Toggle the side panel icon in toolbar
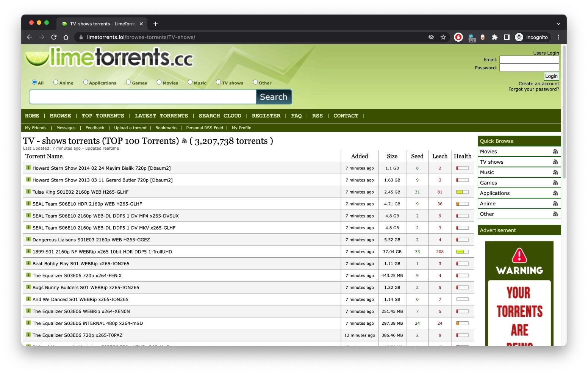 click(x=507, y=37)
